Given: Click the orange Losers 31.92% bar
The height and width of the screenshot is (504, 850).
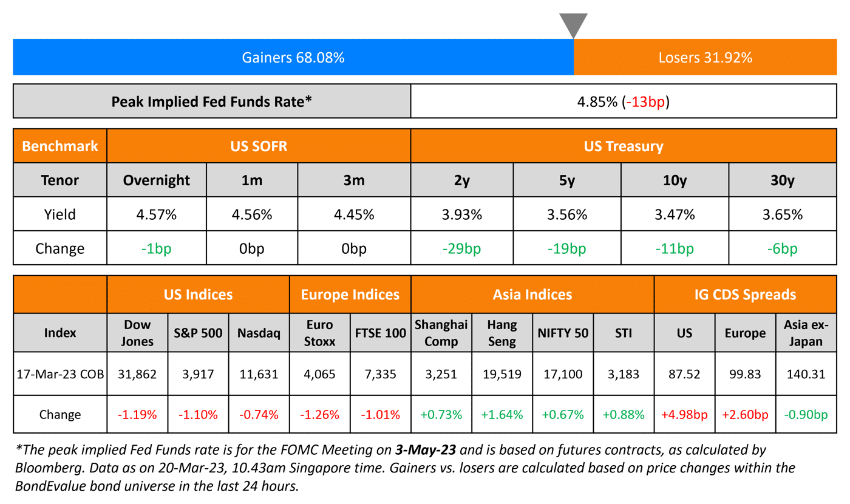Looking at the screenshot, I should point(705,58).
